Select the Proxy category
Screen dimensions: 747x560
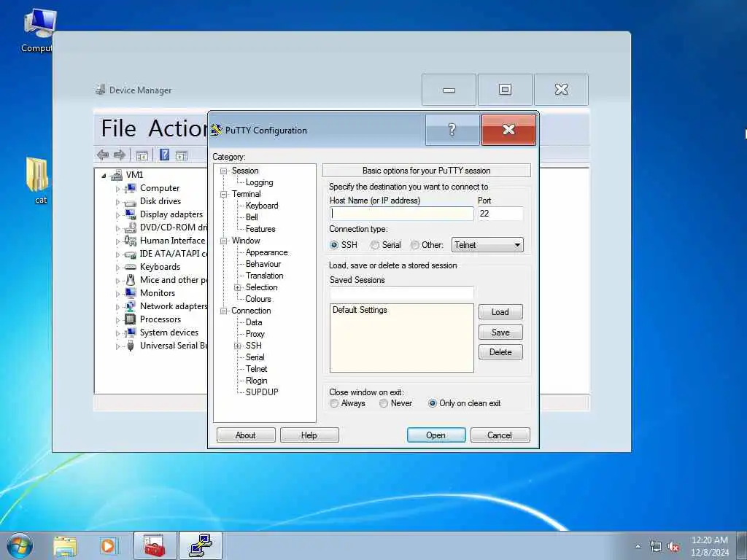(255, 334)
